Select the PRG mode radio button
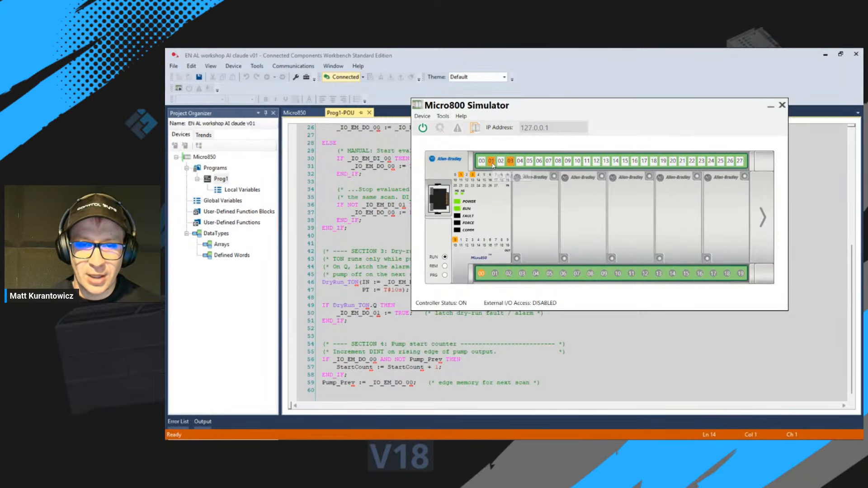868x488 pixels. tap(444, 275)
